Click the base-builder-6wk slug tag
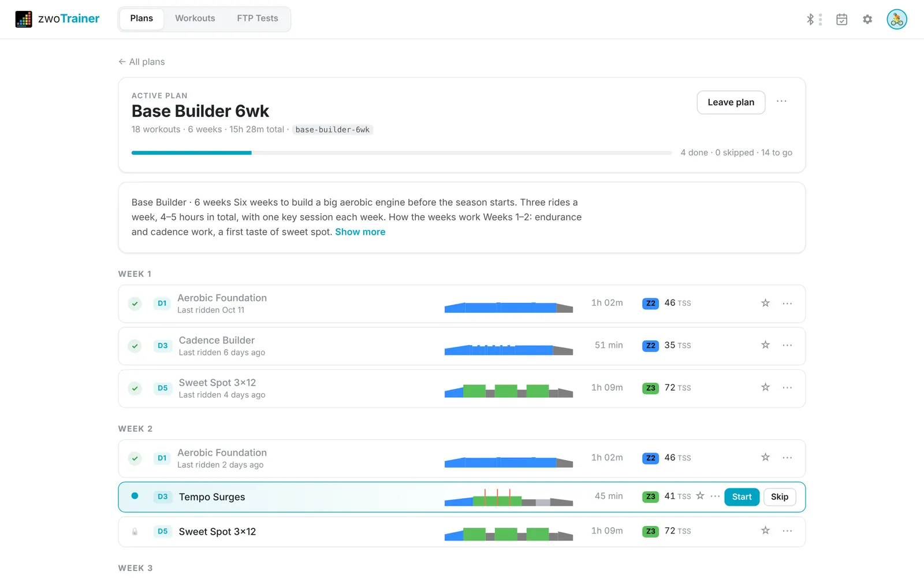924x578 pixels. coord(332,129)
